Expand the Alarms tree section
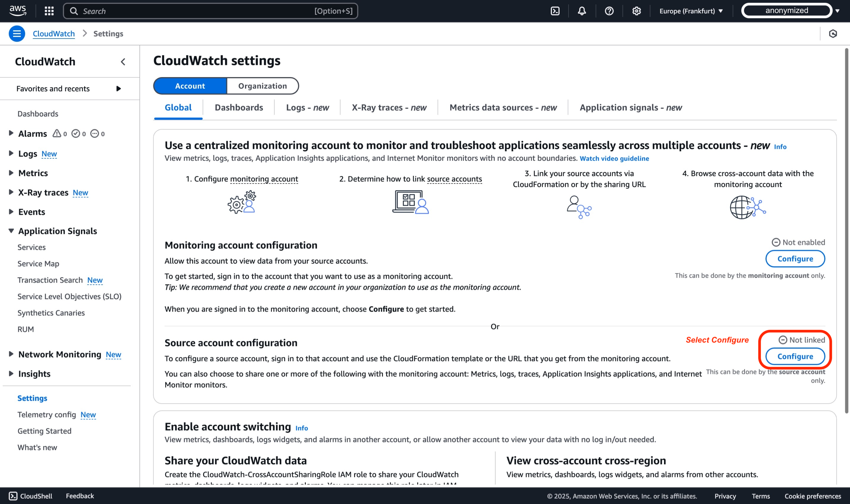This screenshot has width=850, height=504. [11, 133]
